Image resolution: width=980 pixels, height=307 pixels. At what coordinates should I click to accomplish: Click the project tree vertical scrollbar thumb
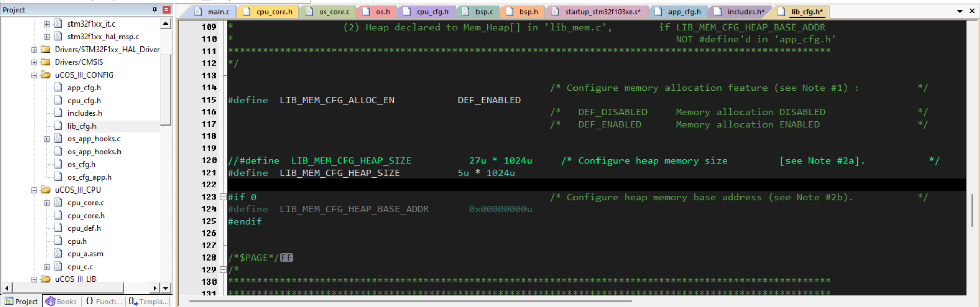pyautogui.click(x=165, y=89)
